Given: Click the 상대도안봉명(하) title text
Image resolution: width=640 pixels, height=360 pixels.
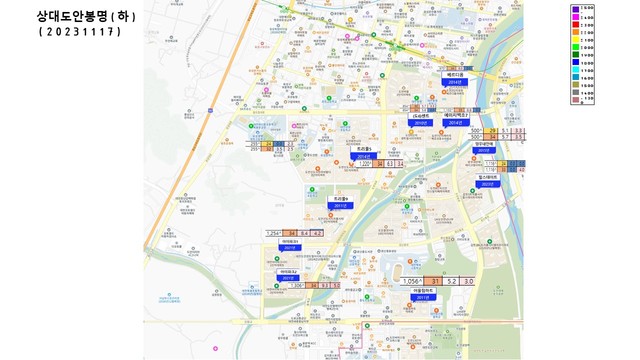Looking at the screenshot, I should 86,16.
